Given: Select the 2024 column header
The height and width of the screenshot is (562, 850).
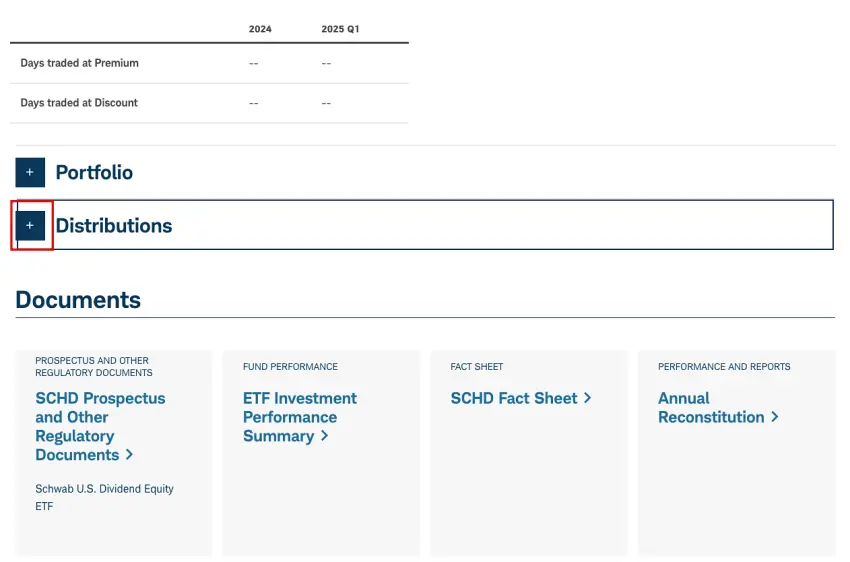Looking at the screenshot, I should pos(260,29).
